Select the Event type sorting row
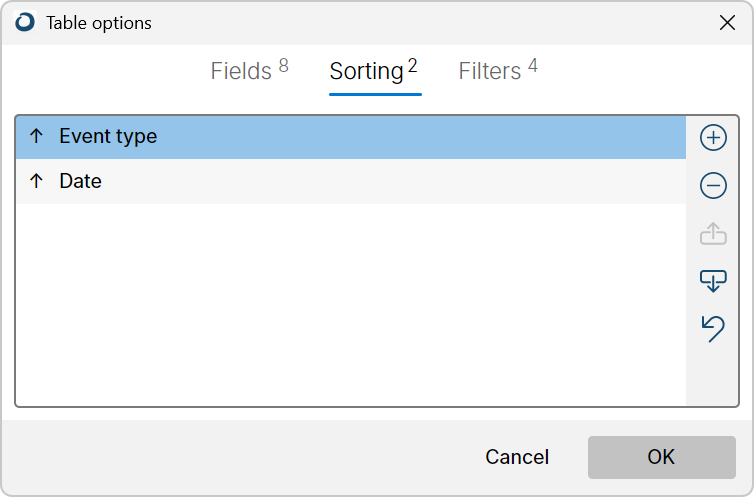 [x=351, y=137]
